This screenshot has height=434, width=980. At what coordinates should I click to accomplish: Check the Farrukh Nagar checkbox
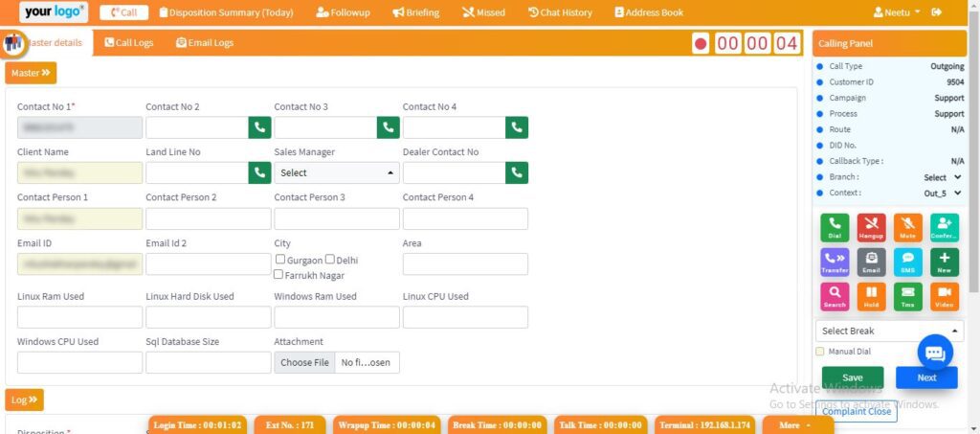[x=278, y=274]
